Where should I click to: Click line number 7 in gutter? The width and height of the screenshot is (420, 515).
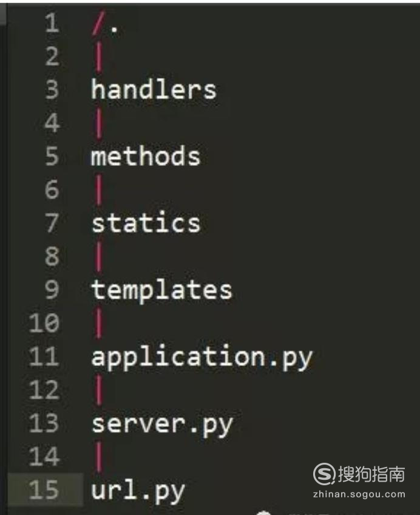click(52, 223)
